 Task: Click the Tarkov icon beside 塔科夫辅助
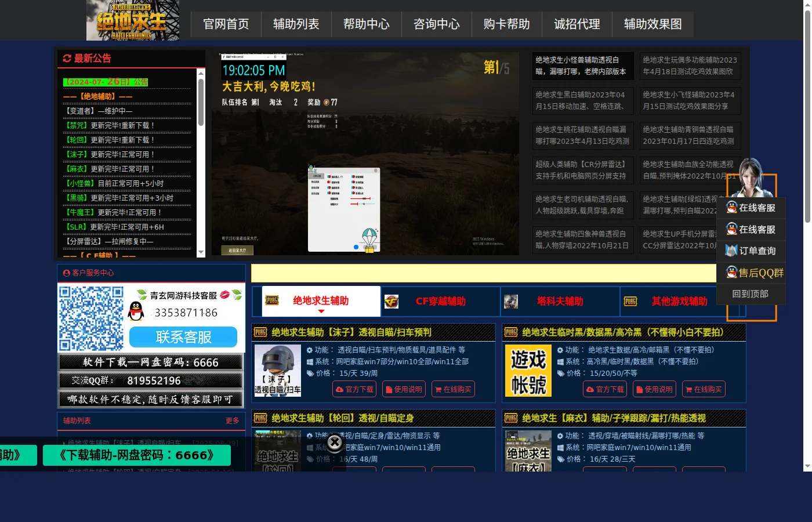(511, 302)
